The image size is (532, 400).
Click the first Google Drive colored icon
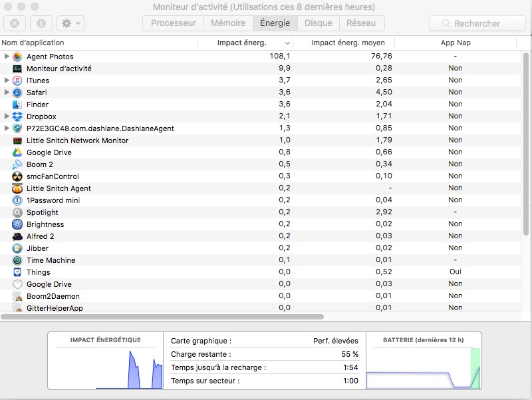pyautogui.click(x=17, y=152)
